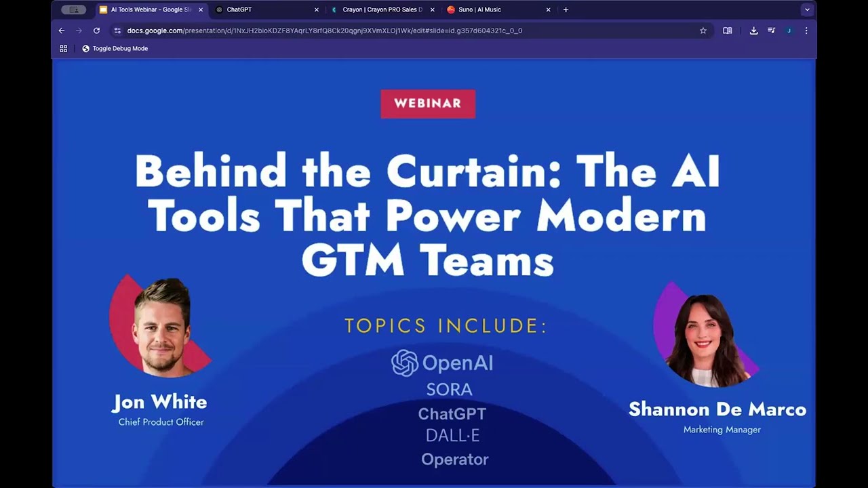Click the DALL·E topic text
The height and width of the screenshot is (488, 868).
click(452, 436)
